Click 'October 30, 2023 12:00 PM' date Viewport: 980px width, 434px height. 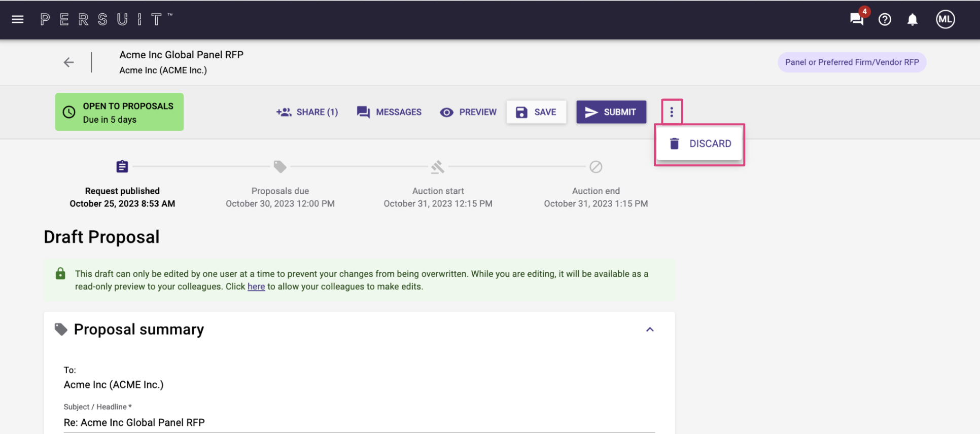[280, 203]
